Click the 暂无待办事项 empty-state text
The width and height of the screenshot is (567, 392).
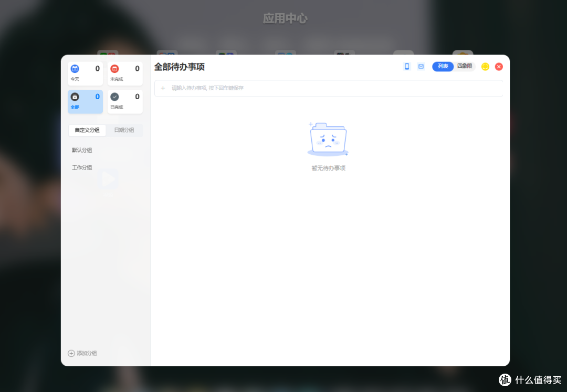click(x=328, y=168)
